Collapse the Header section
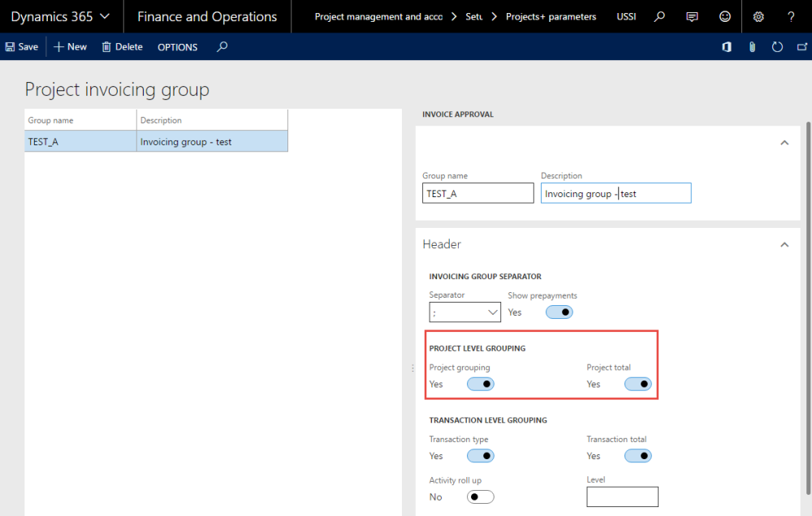This screenshot has height=516, width=812. 784,244
